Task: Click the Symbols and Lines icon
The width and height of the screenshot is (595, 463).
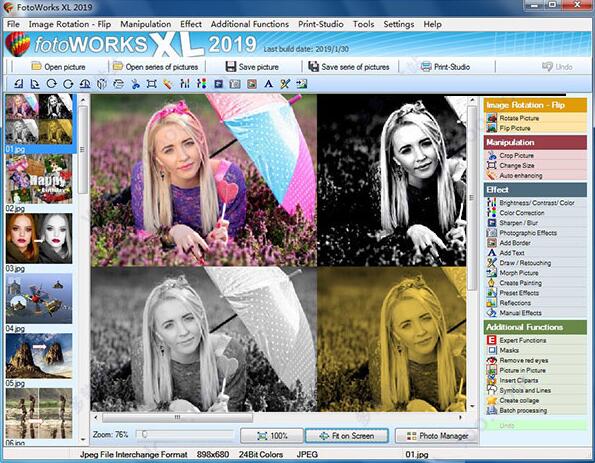Action: click(x=492, y=390)
